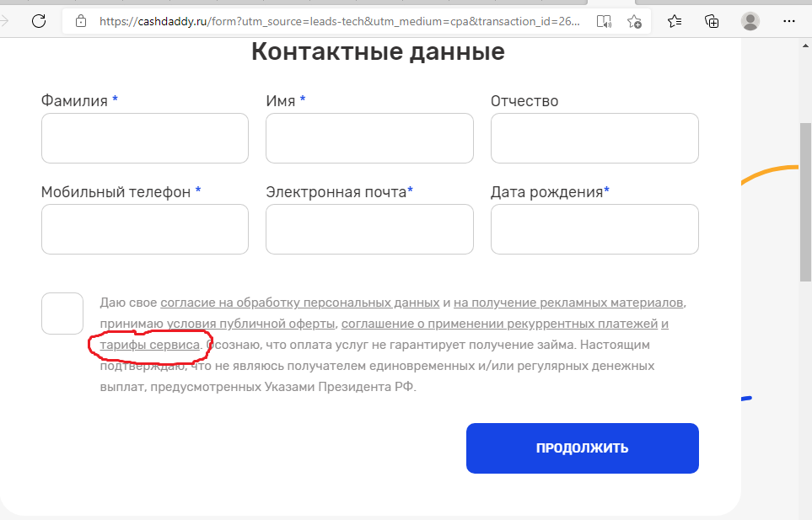
Task: Open the Favorites list icon
Action: [x=675, y=21]
